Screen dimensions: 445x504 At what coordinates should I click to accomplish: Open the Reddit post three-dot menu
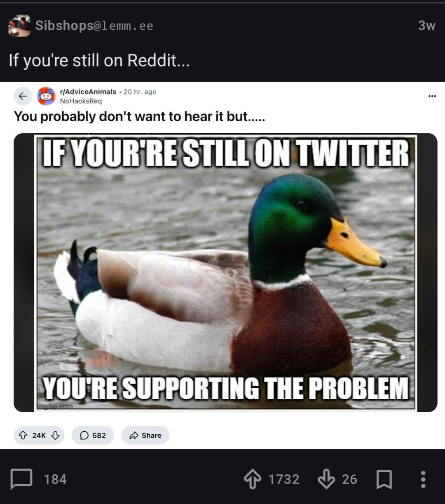[432, 96]
